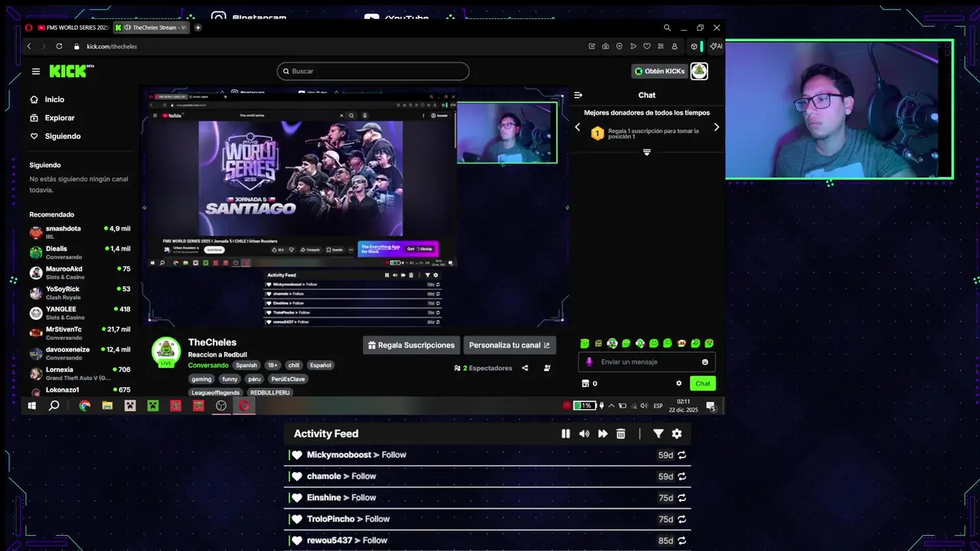Expand the pinned leaderboard in chat
The width and height of the screenshot is (980, 551).
coord(647,152)
